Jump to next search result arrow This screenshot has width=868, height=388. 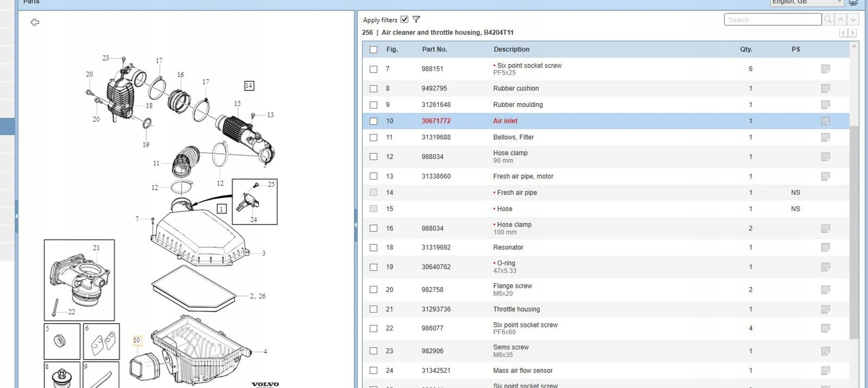point(853,19)
